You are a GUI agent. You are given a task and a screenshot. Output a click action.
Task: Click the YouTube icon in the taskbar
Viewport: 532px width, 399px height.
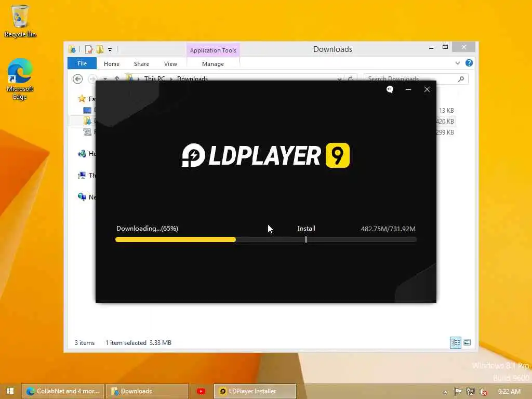pos(201,391)
